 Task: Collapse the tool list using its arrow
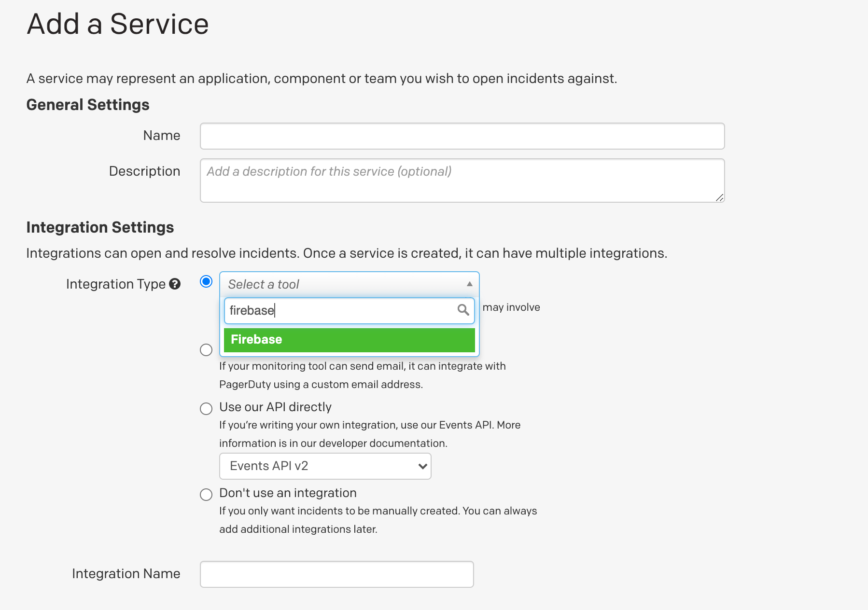pyautogui.click(x=469, y=284)
